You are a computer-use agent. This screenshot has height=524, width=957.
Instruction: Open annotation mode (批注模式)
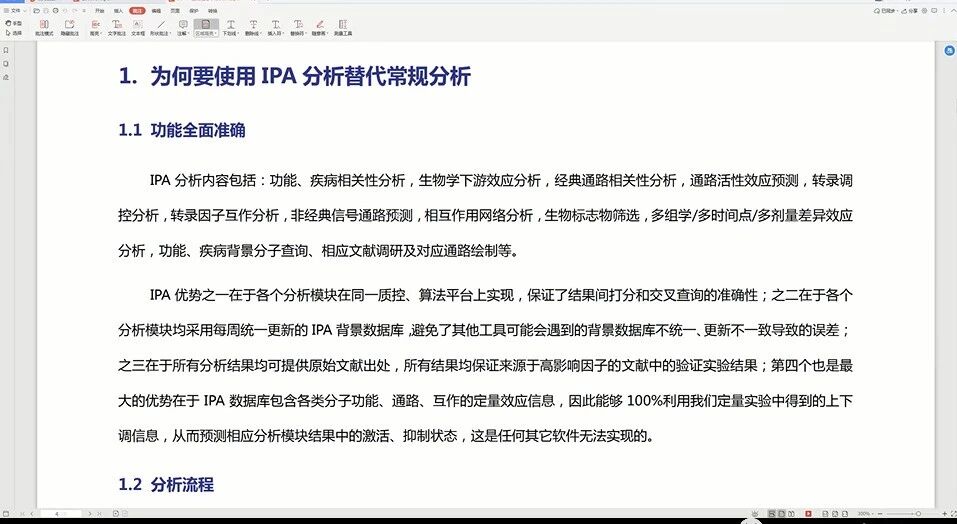[x=44, y=28]
